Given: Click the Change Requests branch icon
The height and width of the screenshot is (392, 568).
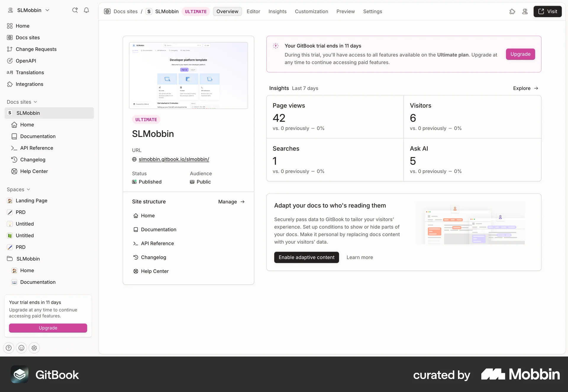Looking at the screenshot, I should (x=10, y=49).
